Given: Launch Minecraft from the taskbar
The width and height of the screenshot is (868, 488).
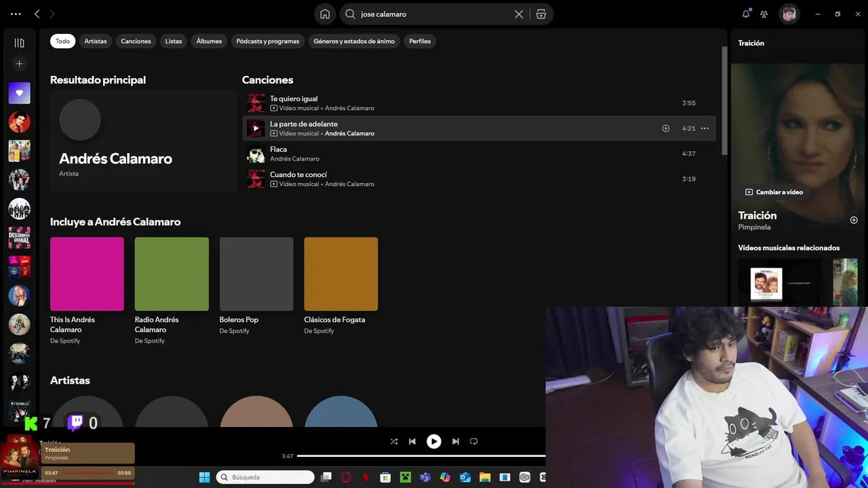Looking at the screenshot, I should click(x=406, y=477).
